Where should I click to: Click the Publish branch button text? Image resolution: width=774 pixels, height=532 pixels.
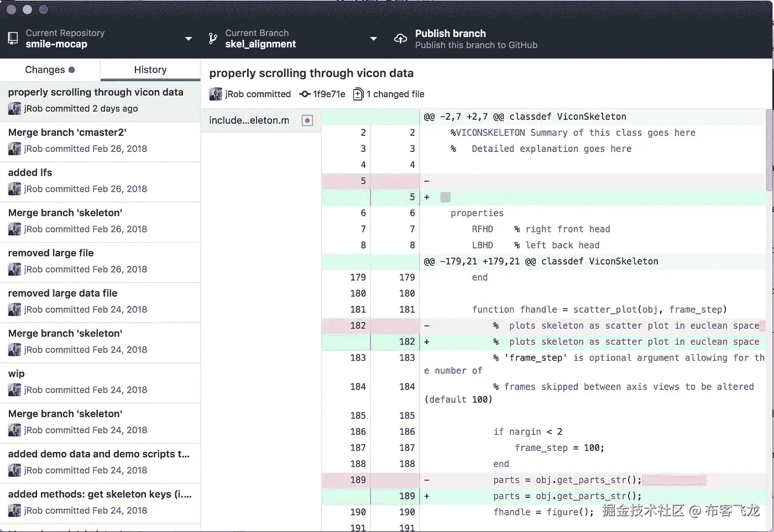point(451,34)
